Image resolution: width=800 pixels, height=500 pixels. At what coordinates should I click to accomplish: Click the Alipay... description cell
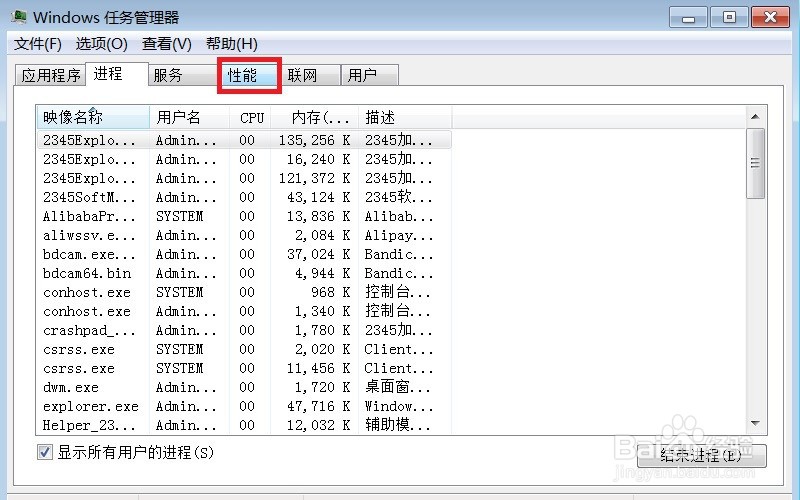(399, 235)
